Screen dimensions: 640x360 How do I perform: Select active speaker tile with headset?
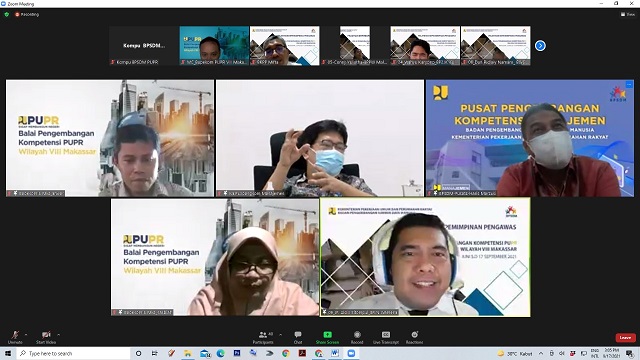click(x=425, y=257)
